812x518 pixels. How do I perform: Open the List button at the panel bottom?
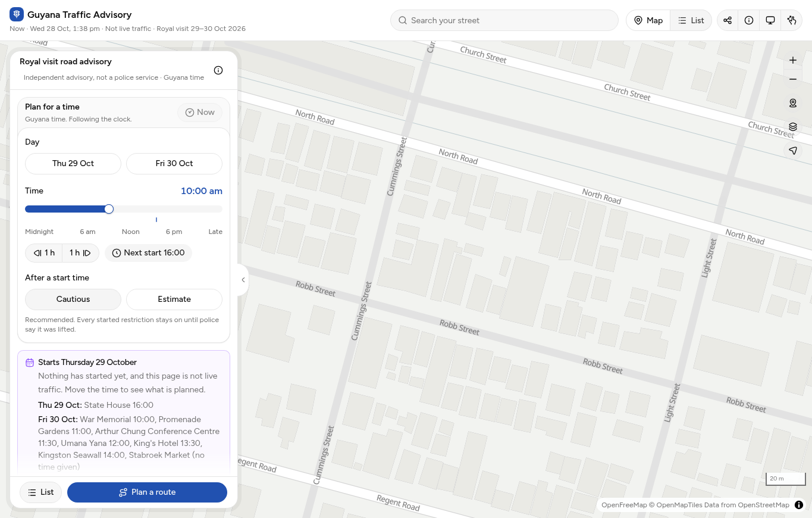pyautogui.click(x=40, y=492)
